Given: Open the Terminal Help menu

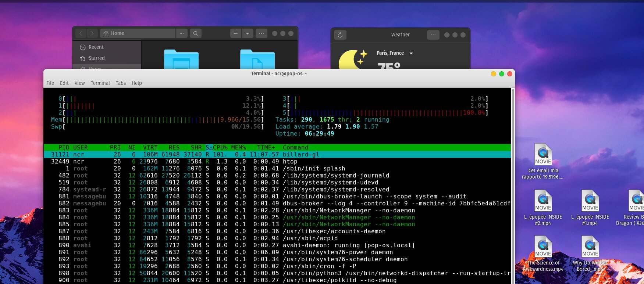Looking at the screenshot, I should (x=136, y=83).
